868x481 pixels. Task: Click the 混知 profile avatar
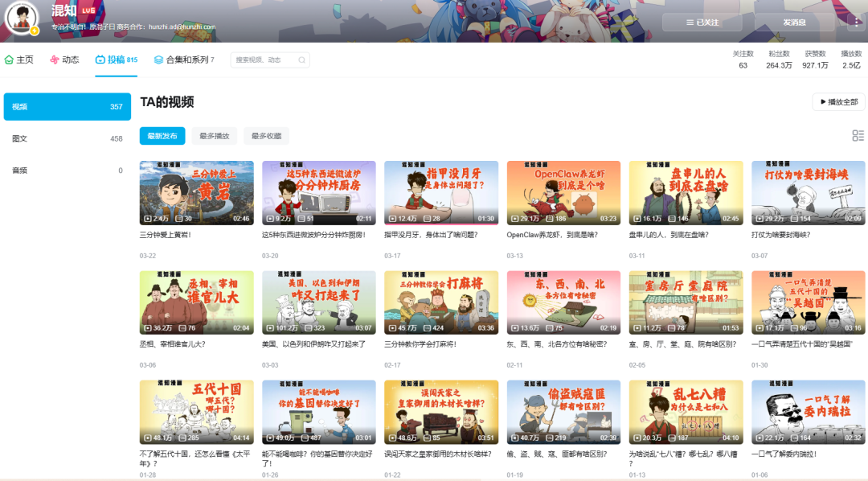point(22,18)
